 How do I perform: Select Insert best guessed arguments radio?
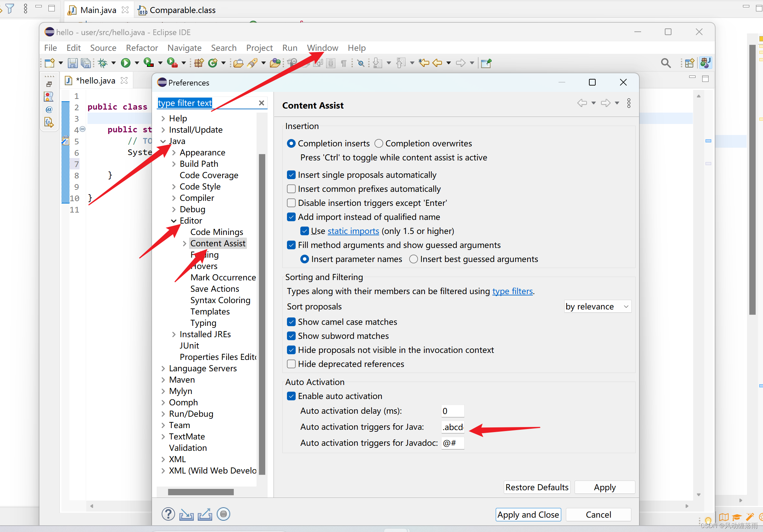414,259
